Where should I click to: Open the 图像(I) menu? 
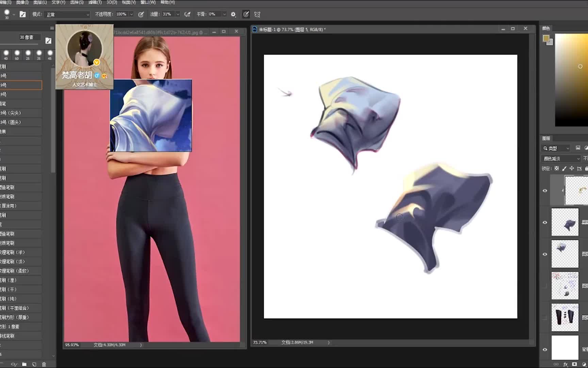(22, 2)
